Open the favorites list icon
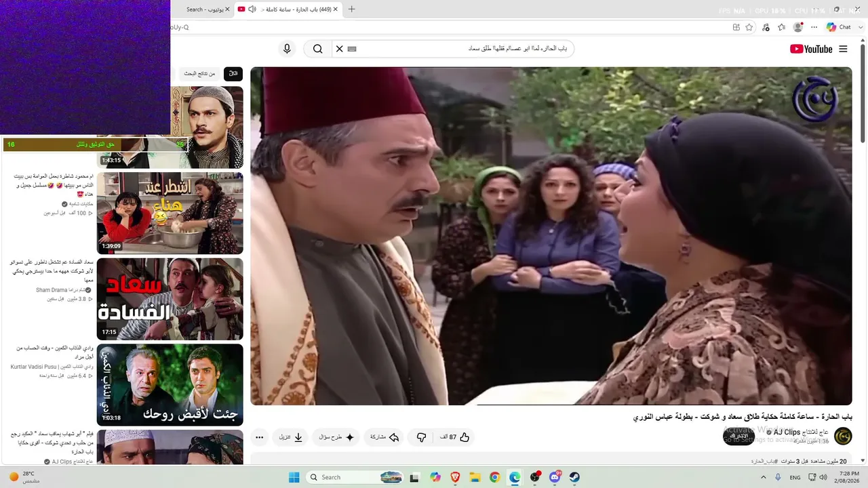The width and height of the screenshot is (868, 488). pyautogui.click(x=782, y=27)
